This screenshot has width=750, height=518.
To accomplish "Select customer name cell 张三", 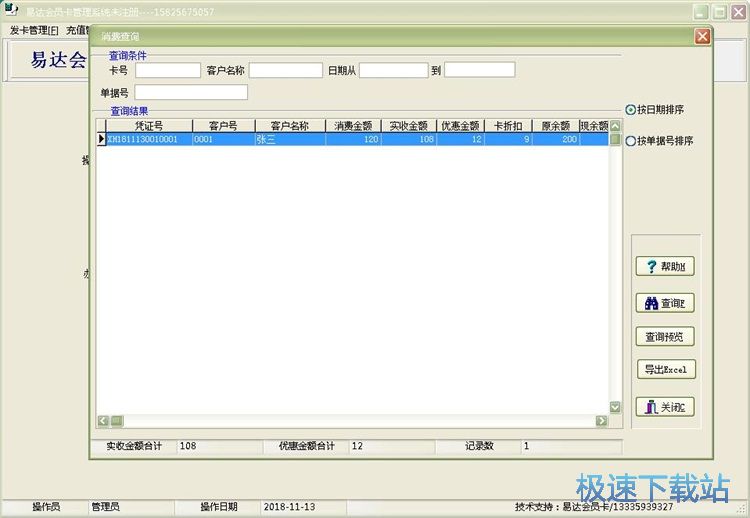I will coord(290,139).
